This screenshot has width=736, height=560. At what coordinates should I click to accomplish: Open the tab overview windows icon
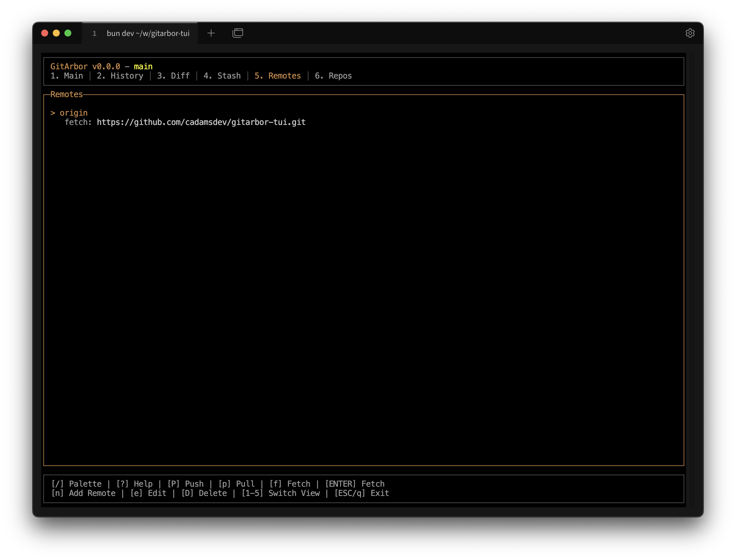[238, 33]
